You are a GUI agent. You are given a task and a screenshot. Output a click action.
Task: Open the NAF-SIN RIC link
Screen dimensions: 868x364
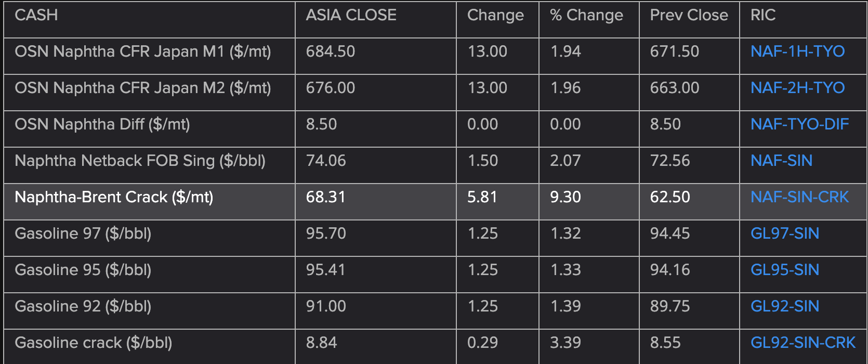click(781, 161)
